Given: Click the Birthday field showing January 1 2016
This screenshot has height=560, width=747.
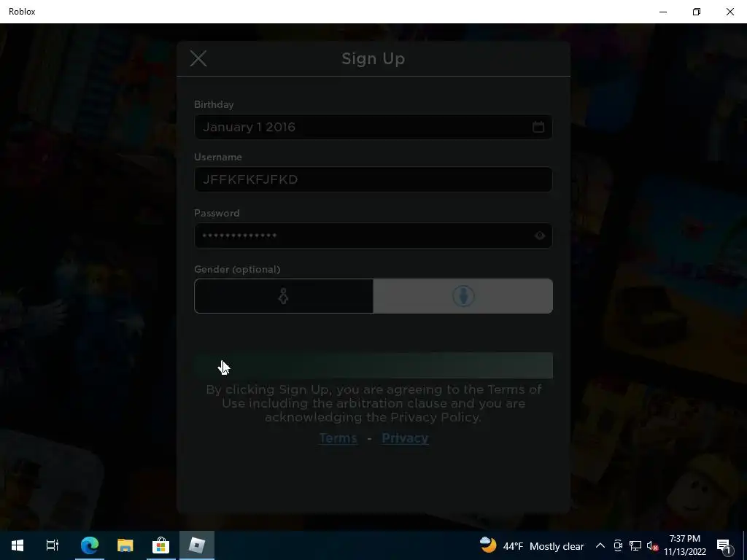Looking at the screenshot, I should [x=373, y=127].
